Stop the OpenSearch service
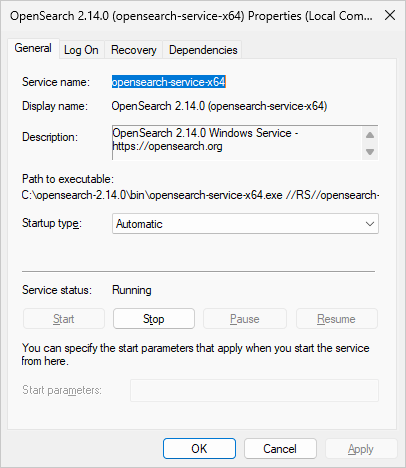Viewport: 406px width, 468px height. 154,319
